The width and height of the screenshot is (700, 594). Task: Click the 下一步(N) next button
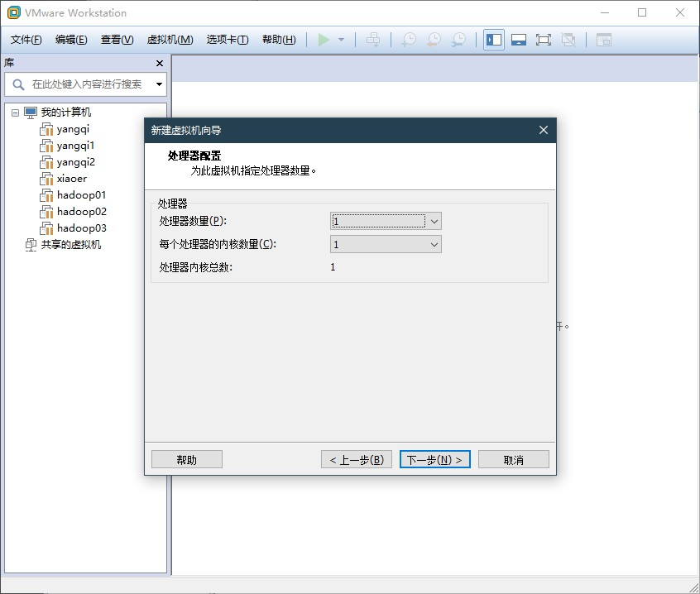435,460
